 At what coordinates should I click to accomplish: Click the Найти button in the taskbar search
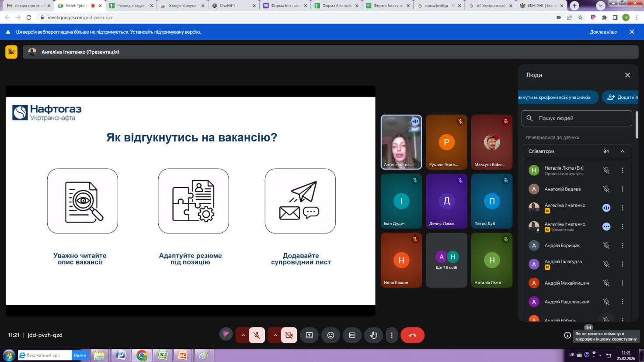click(80, 355)
